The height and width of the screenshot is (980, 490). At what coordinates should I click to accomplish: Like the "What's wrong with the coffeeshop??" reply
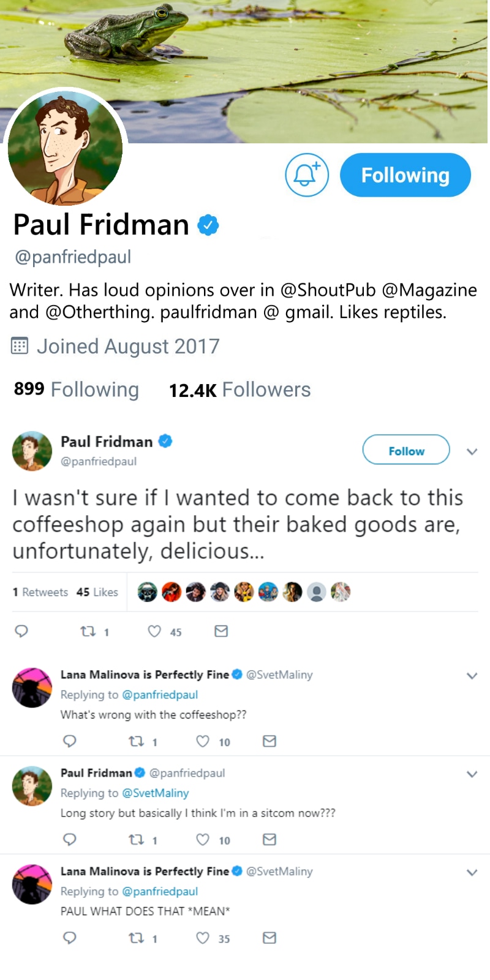click(203, 741)
